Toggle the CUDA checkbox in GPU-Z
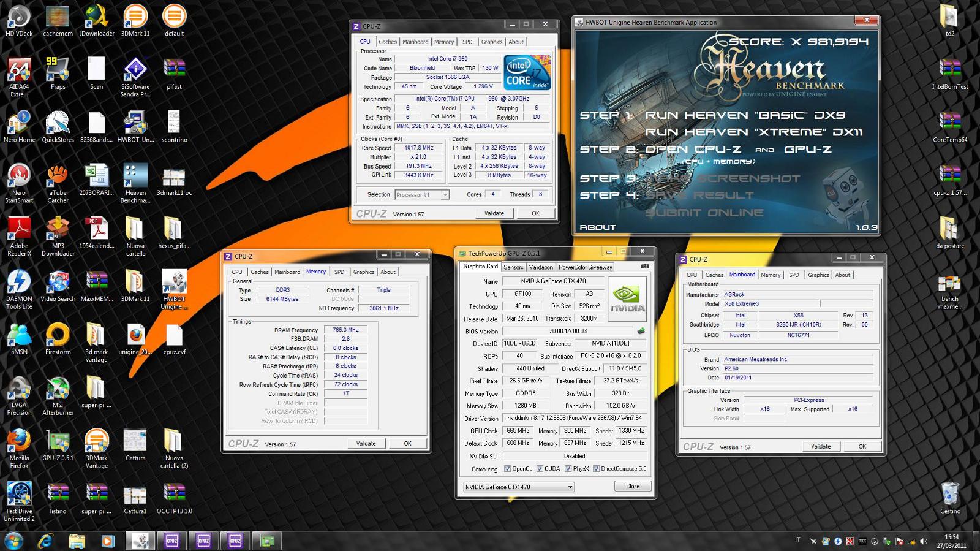 (x=540, y=469)
